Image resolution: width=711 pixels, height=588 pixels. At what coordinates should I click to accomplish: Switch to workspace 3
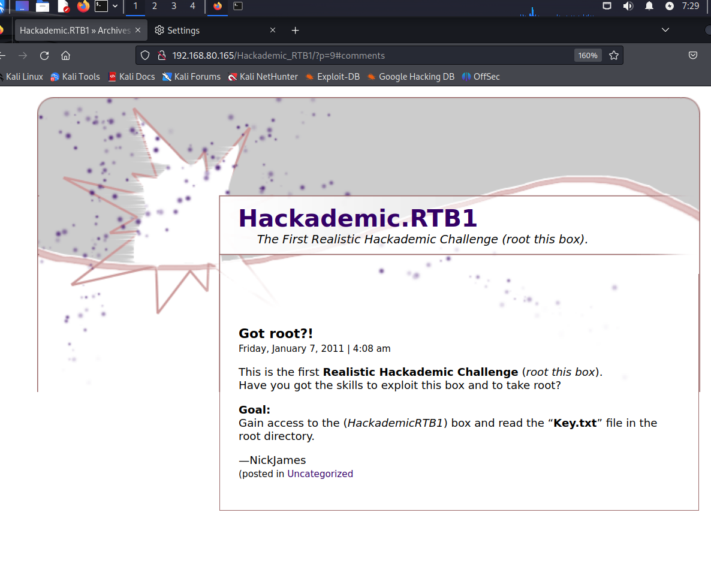pyautogui.click(x=174, y=6)
